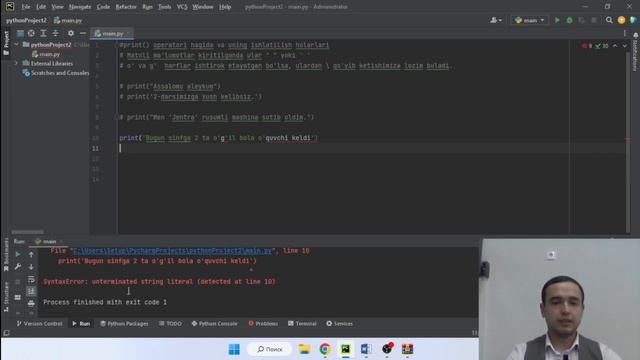
Task: Open the Version Control tool window
Action: pyautogui.click(x=40, y=323)
